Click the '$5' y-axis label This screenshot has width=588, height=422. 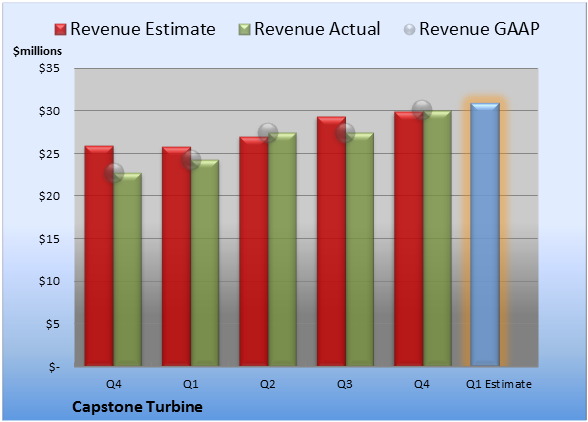[53, 324]
